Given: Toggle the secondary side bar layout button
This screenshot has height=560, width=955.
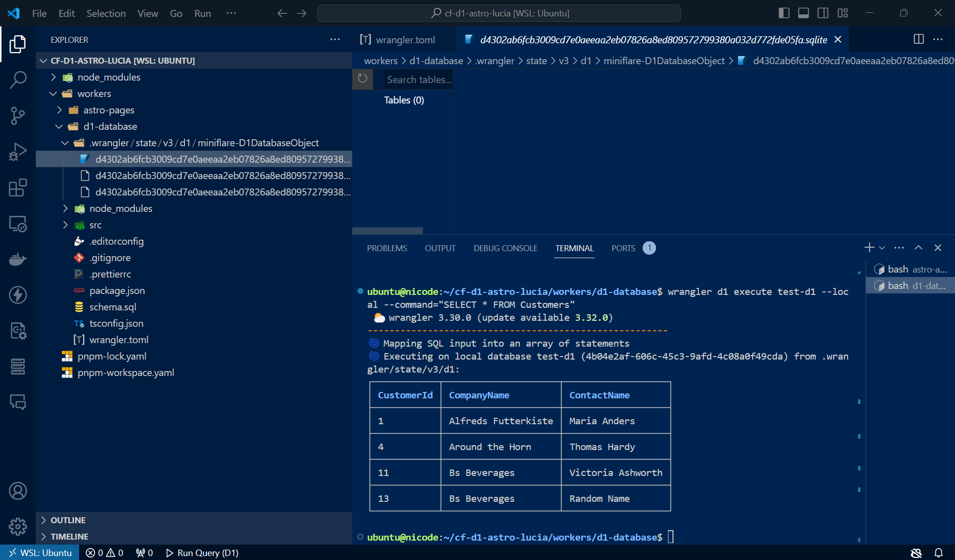Looking at the screenshot, I should click(823, 13).
